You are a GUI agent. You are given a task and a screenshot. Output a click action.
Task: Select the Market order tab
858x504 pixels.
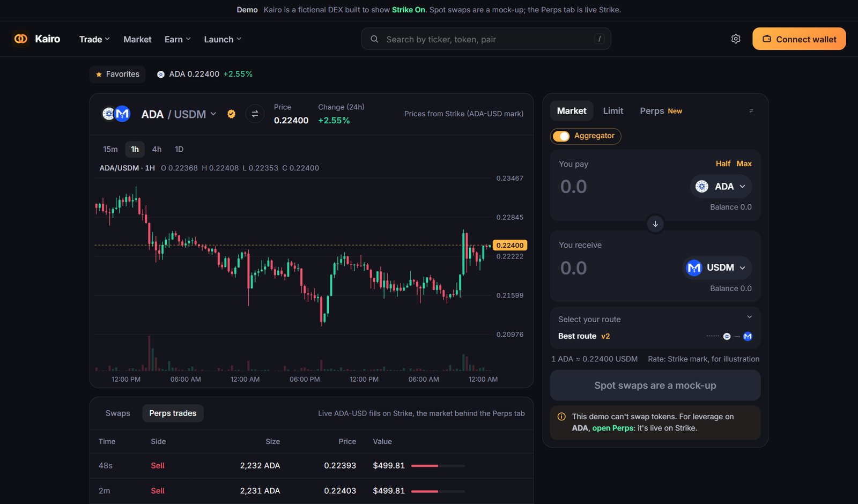[x=572, y=111]
